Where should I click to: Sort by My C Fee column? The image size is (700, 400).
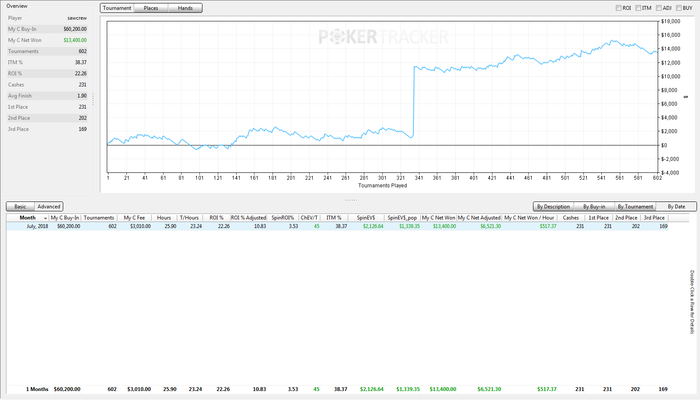(x=134, y=218)
